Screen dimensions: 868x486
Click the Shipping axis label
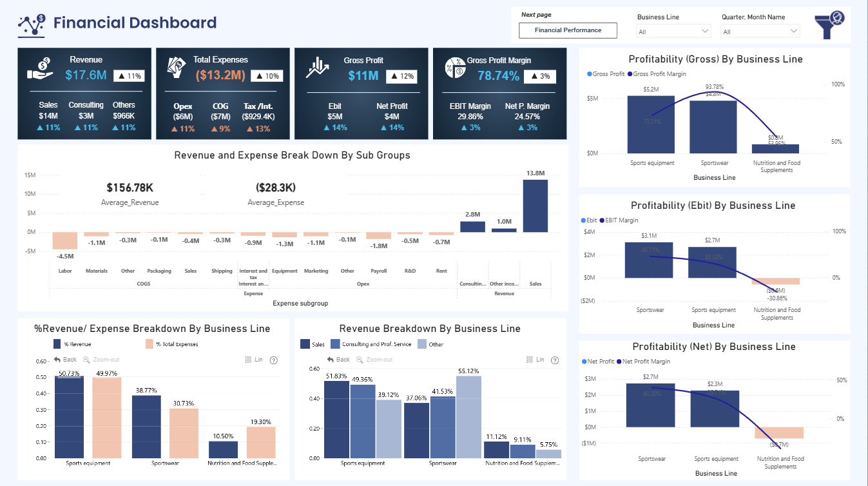coord(222,271)
